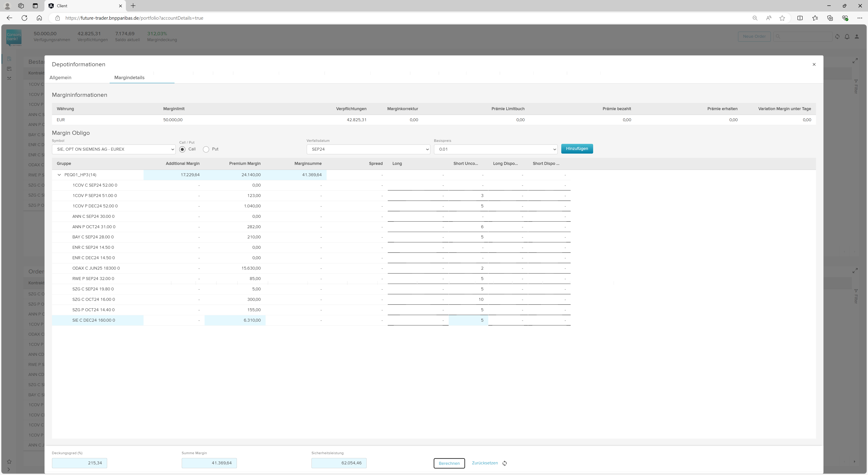Select the Put radio button
The height and width of the screenshot is (475, 868).
click(206, 149)
